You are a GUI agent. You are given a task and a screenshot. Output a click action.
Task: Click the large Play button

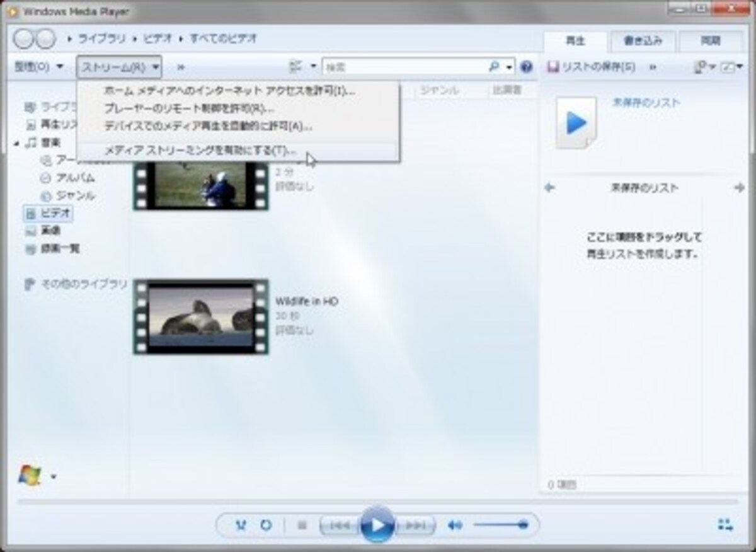377,524
